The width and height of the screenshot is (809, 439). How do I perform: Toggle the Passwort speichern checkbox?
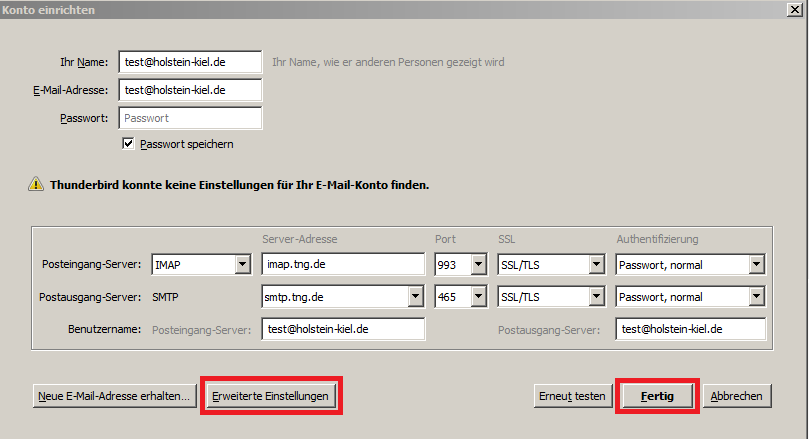[x=128, y=144]
